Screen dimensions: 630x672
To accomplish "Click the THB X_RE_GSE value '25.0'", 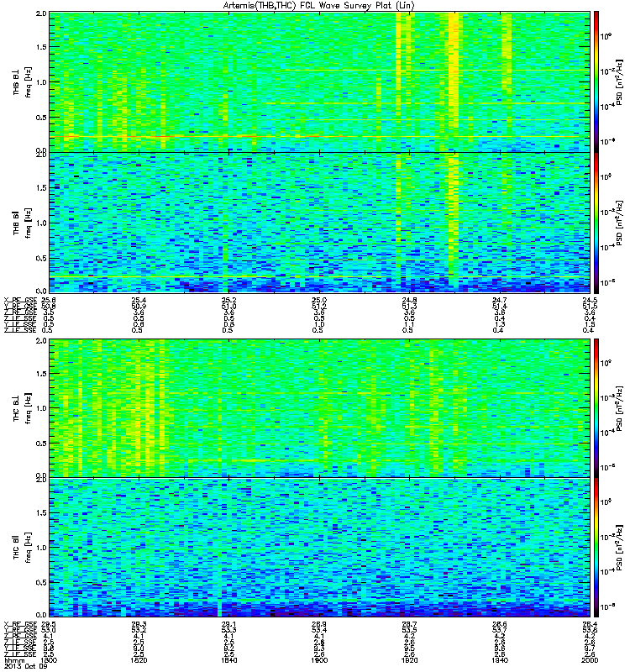I will 319,300.
